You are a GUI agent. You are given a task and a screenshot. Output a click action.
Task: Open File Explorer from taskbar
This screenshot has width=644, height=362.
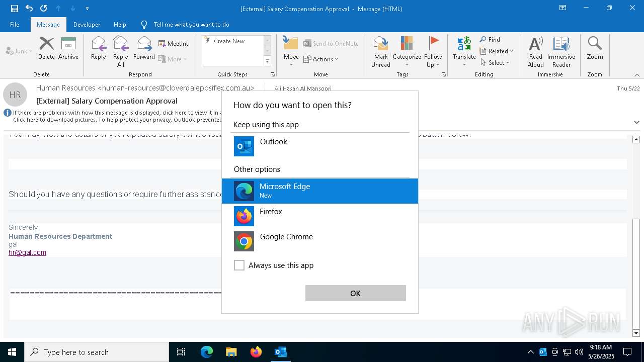pyautogui.click(x=231, y=352)
